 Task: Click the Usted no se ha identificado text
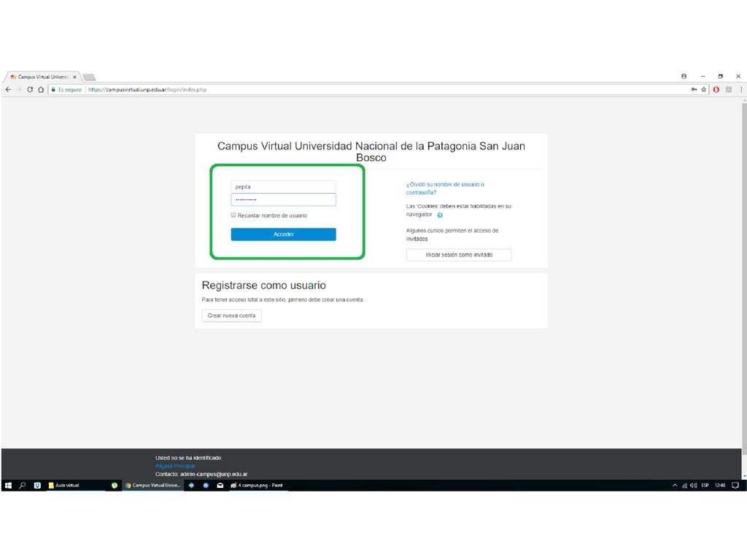[x=189, y=458]
